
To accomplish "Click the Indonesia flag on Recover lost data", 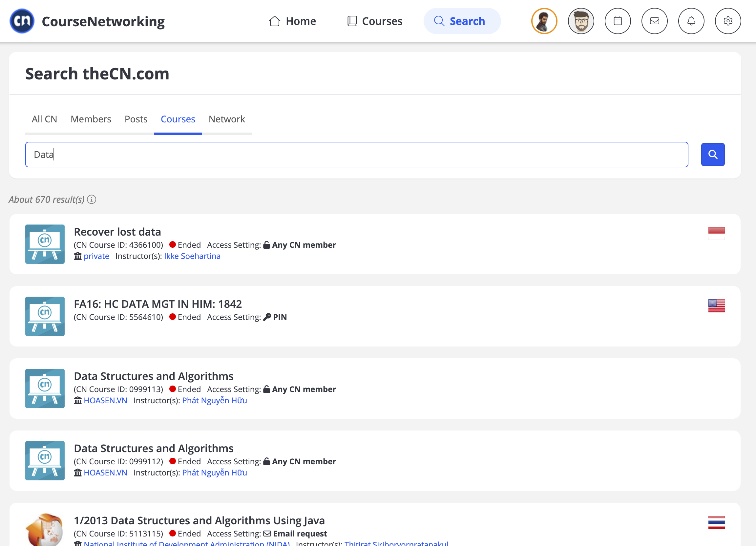I will 716,233.
